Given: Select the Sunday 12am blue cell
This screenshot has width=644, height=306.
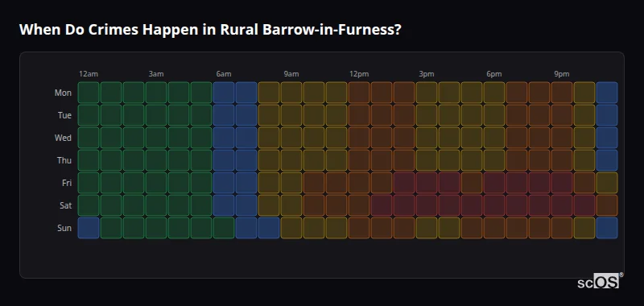Looking at the screenshot, I should click(x=89, y=228).
